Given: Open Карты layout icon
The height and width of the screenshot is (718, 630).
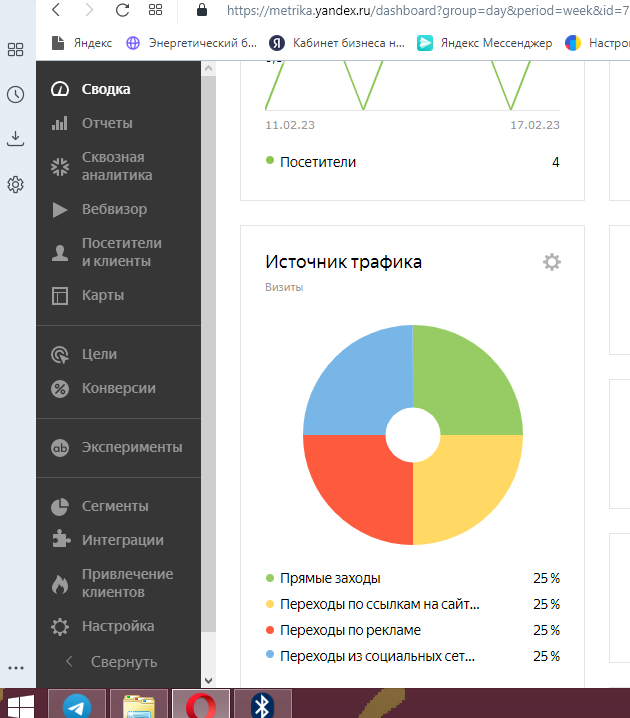Looking at the screenshot, I should (x=60, y=296).
